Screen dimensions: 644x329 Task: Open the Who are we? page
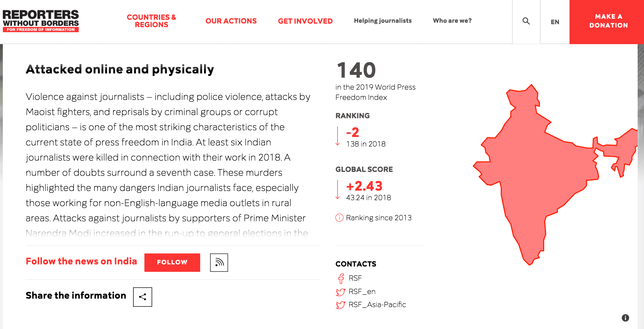pos(452,21)
